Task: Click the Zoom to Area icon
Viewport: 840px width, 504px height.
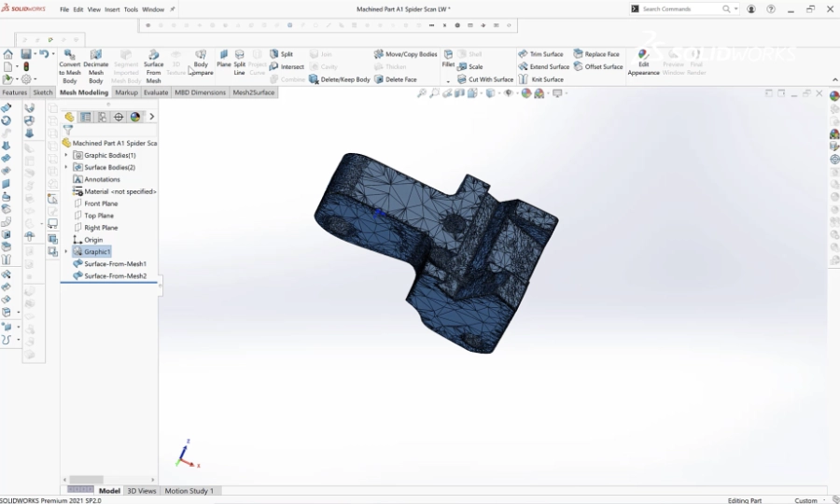Action: coord(434,93)
